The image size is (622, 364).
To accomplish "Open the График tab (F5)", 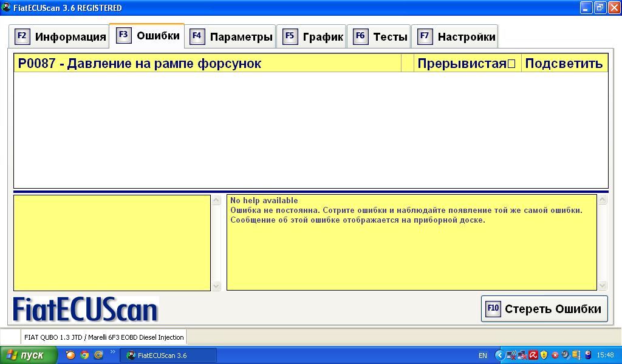I will click(x=312, y=36).
